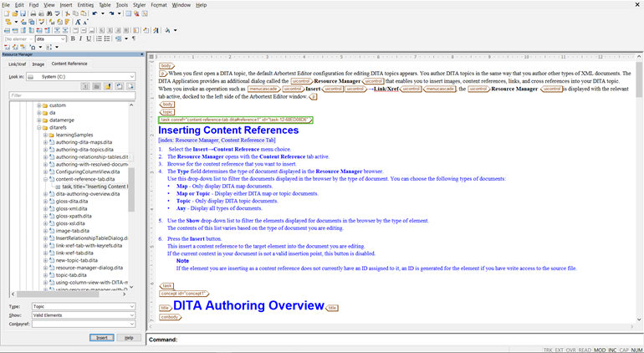Toggle Underline formatting button

click(89, 38)
